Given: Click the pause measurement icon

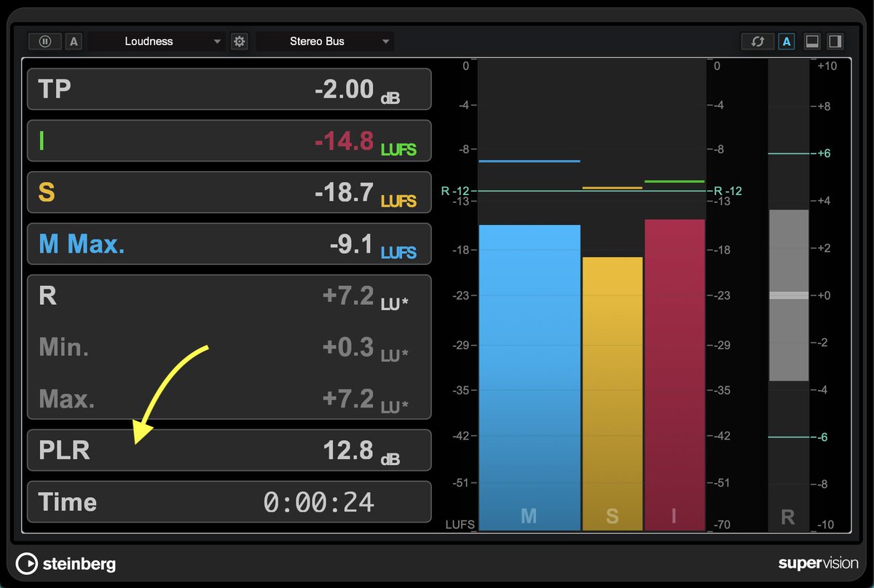Looking at the screenshot, I should pos(45,41).
